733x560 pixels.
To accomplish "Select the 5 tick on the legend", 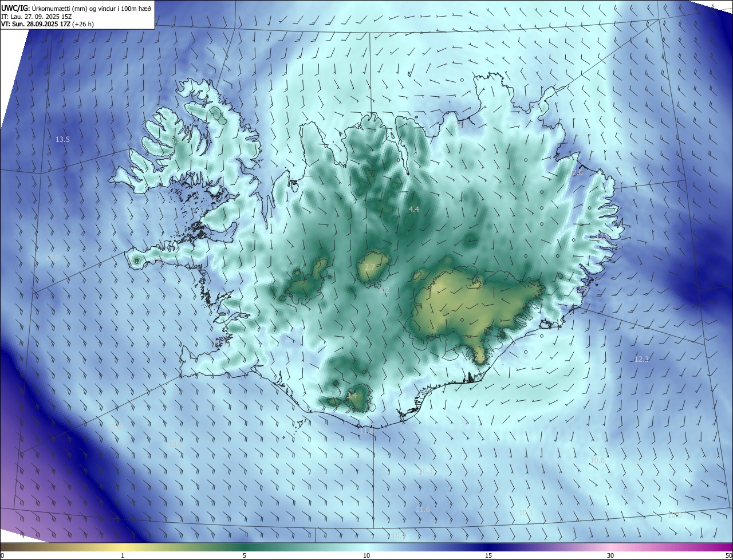I will click(x=245, y=556).
